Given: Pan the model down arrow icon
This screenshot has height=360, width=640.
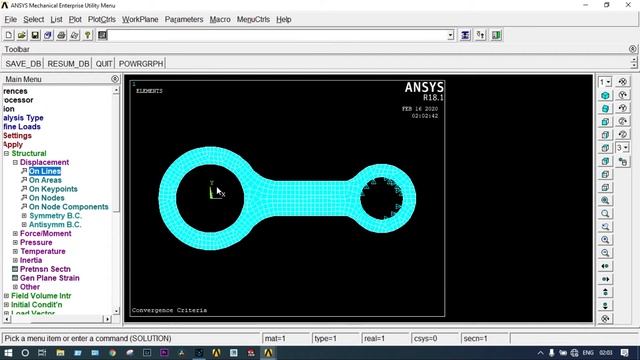Looking at the screenshot, I should (x=605, y=305).
